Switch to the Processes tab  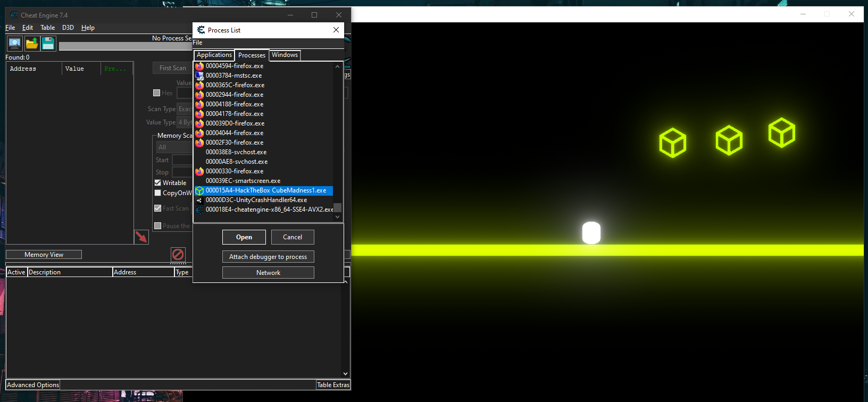coord(252,55)
